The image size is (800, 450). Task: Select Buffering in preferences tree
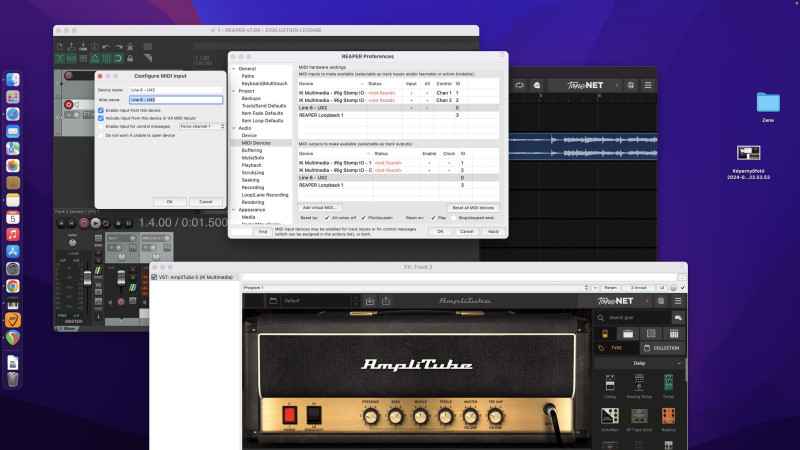pyautogui.click(x=252, y=151)
